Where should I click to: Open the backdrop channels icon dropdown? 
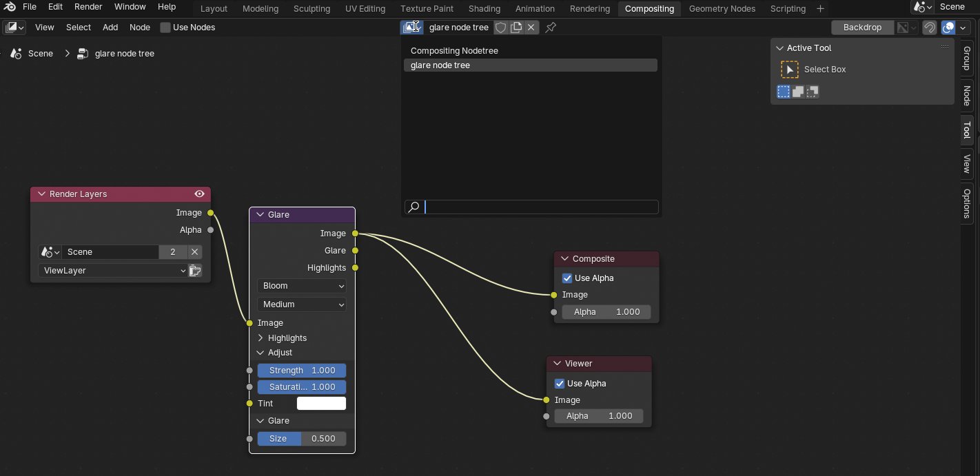pyautogui.click(x=906, y=28)
